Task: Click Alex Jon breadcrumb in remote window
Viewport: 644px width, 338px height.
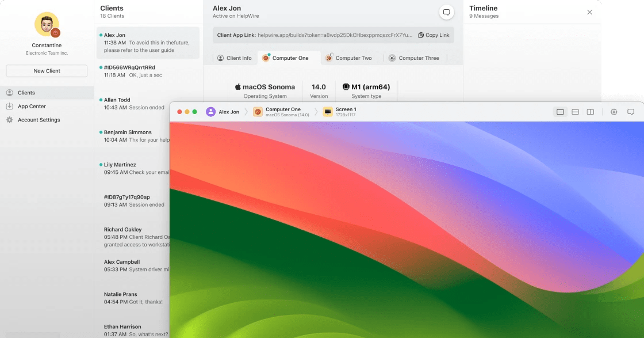Action: tap(223, 112)
